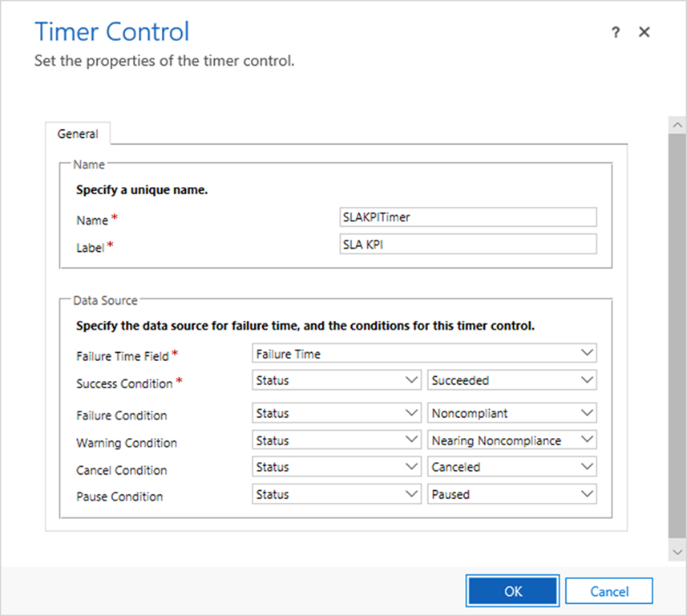The image size is (687, 616).
Task: Expand the Canceled value dropdown
Action: pos(511,468)
